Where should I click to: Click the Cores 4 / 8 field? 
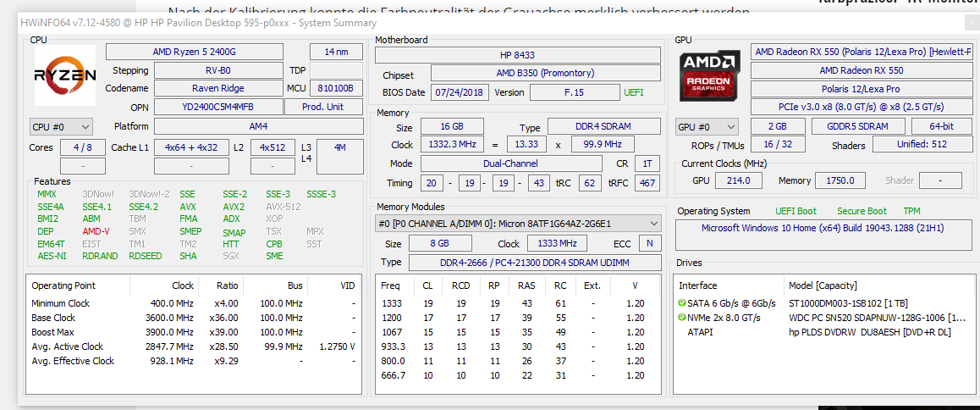tap(83, 147)
